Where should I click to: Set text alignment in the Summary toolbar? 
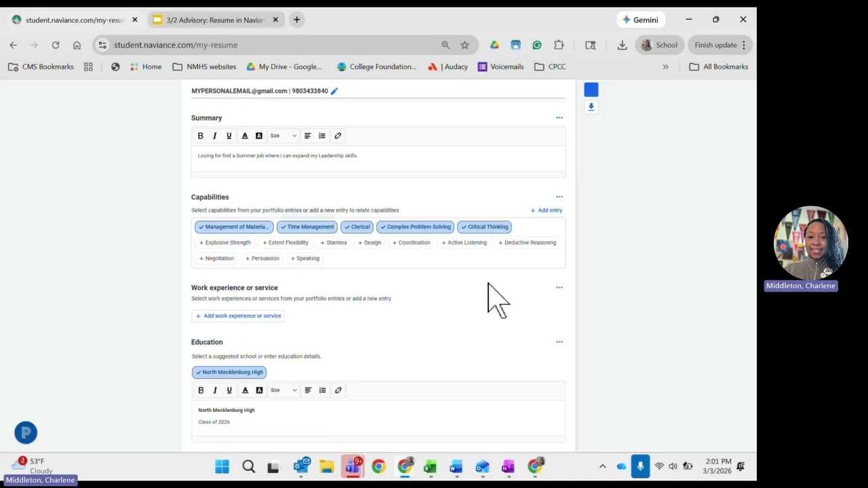308,136
